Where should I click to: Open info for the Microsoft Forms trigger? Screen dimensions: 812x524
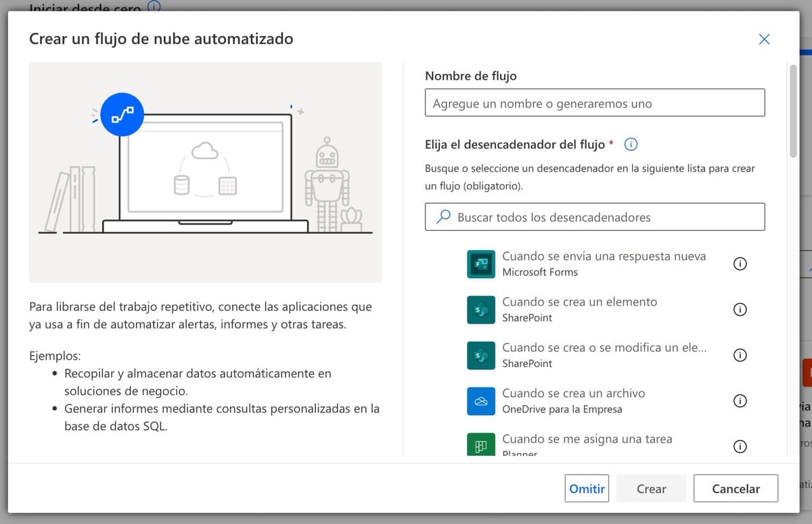tap(740, 264)
